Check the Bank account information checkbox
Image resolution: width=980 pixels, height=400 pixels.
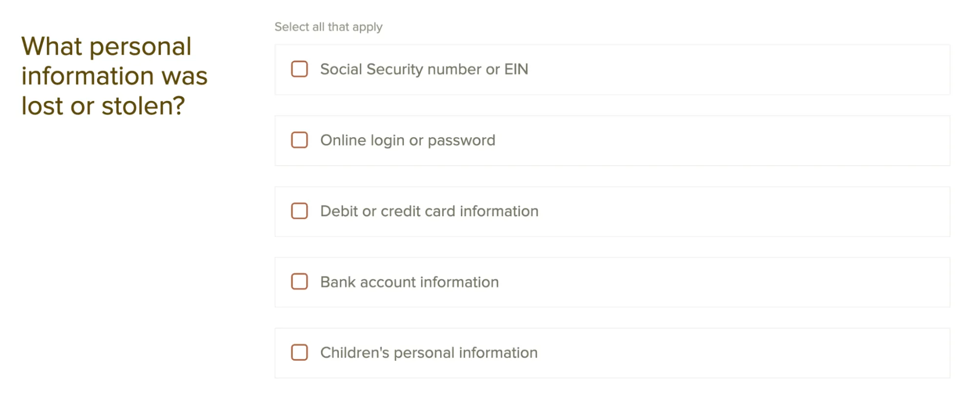pos(299,282)
